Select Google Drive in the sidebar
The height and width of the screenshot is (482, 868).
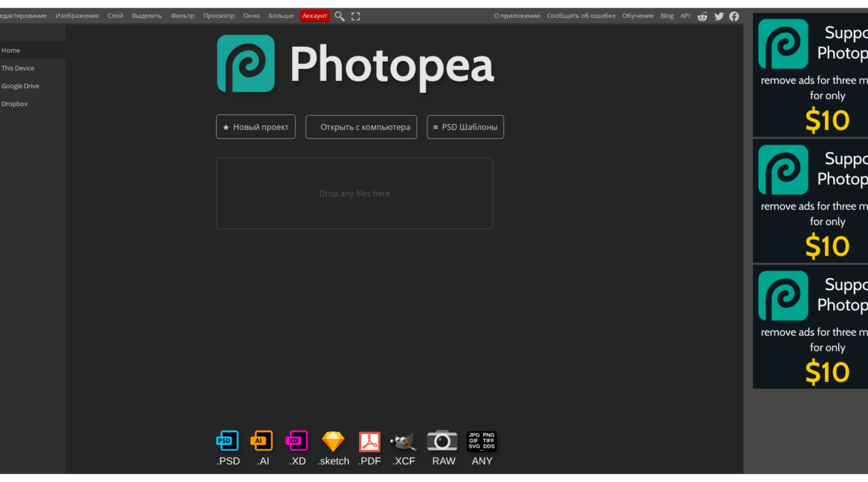[x=33, y=86]
